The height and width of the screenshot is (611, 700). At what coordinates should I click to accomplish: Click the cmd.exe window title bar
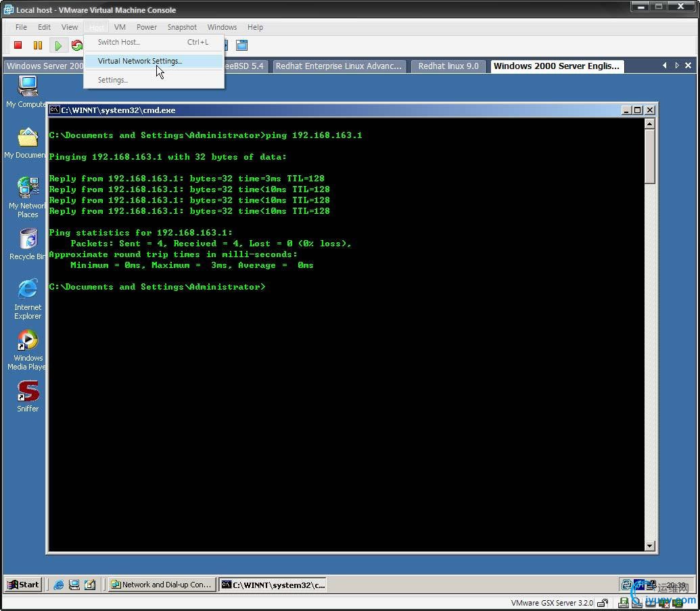coord(352,110)
